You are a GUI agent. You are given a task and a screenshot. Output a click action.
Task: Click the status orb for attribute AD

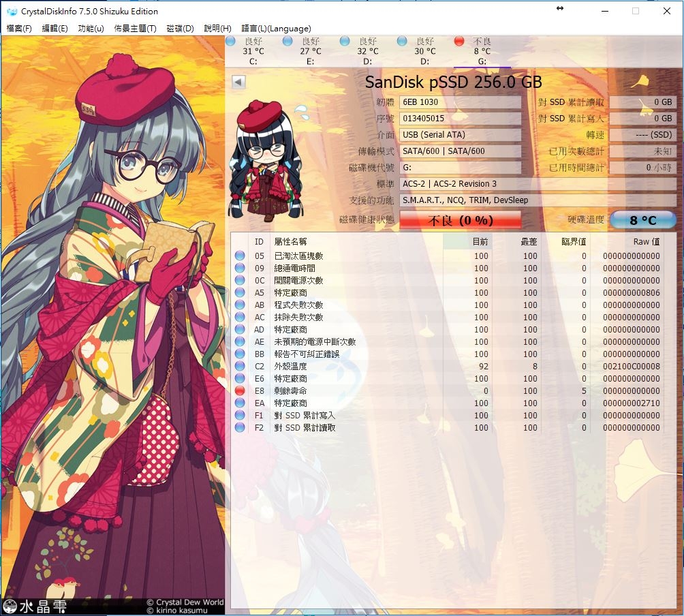tap(240, 329)
